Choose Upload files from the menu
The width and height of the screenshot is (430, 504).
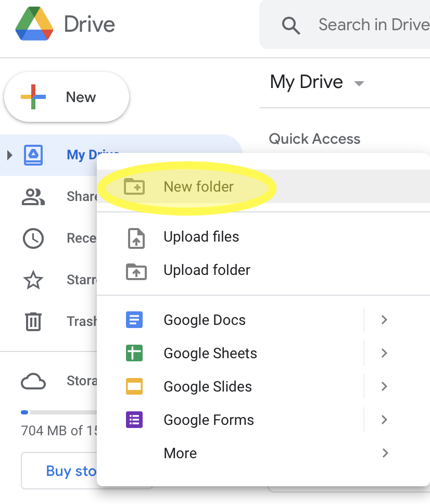pos(263,236)
